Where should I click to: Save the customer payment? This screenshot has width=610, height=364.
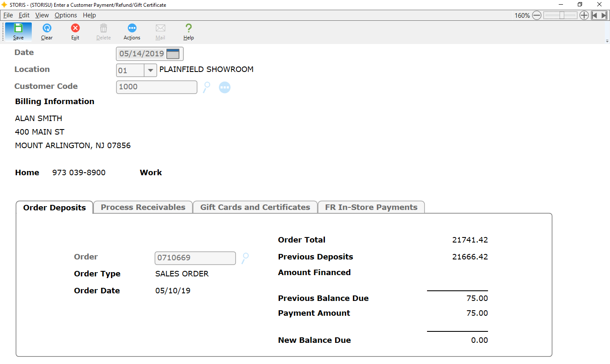(x=18, y=32)
